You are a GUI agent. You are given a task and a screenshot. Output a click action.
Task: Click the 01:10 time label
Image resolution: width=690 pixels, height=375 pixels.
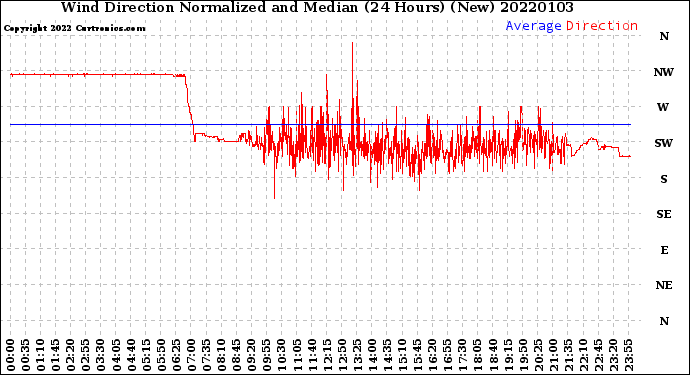pyautogui.click(x=40, y=355)
